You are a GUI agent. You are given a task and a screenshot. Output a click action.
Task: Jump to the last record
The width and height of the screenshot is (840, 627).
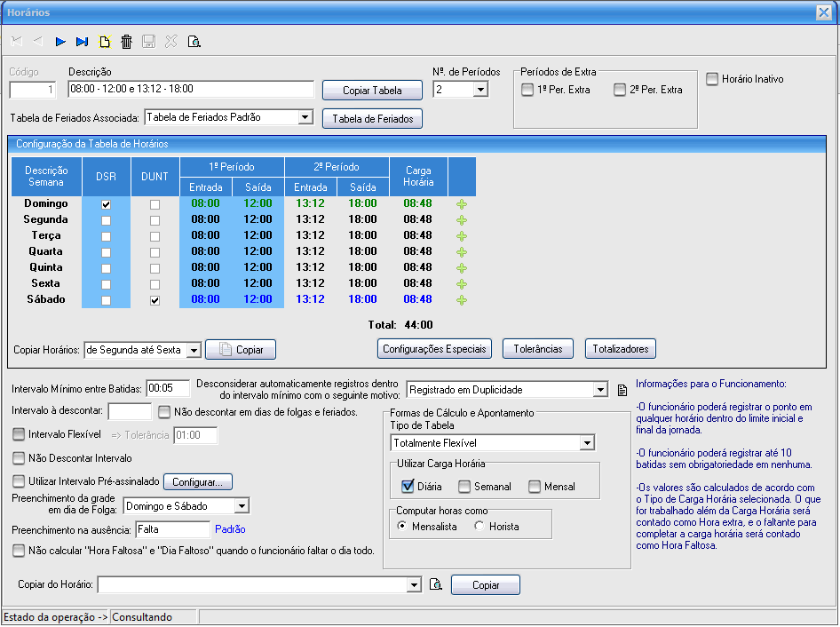83,41
